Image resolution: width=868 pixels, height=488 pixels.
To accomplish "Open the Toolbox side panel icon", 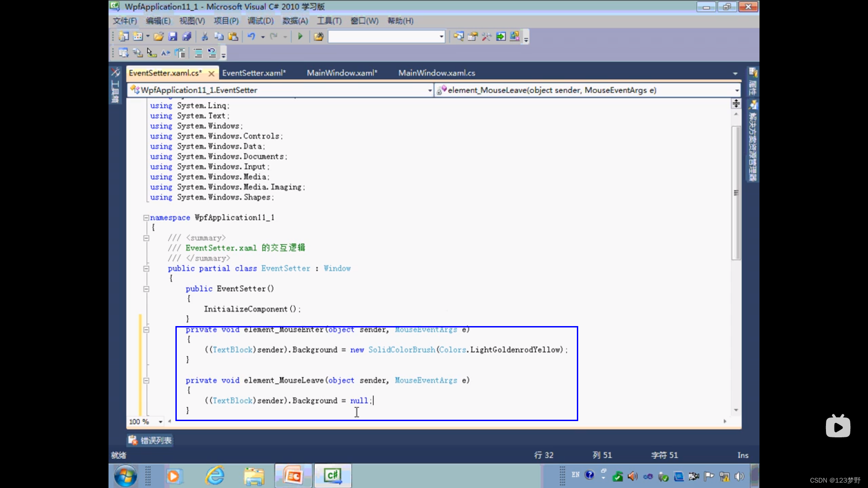I will coord(115,85).
